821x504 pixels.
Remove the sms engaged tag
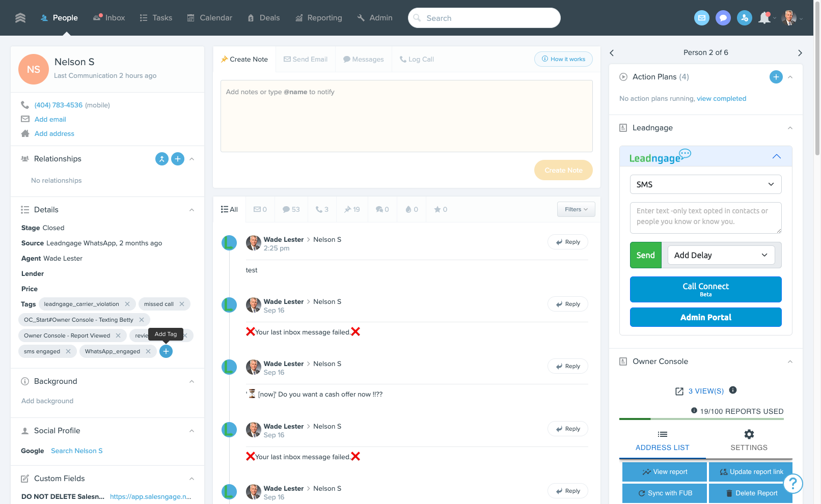click(68, 351)
